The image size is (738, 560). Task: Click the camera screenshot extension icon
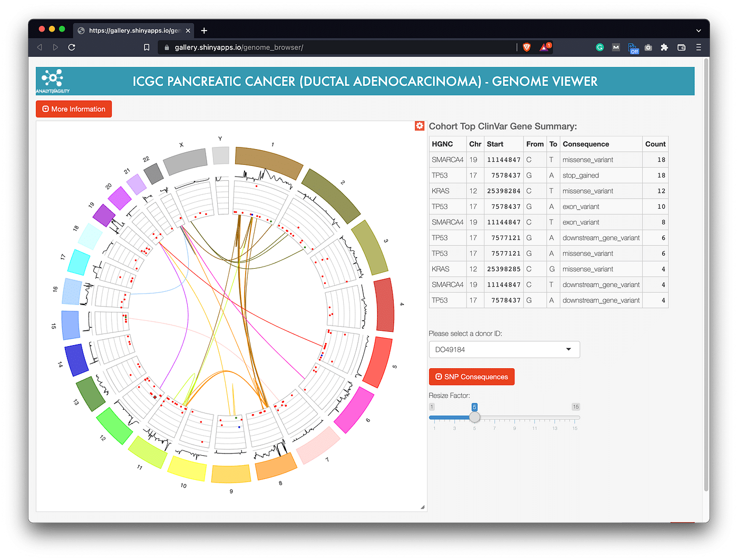point(648,47)
